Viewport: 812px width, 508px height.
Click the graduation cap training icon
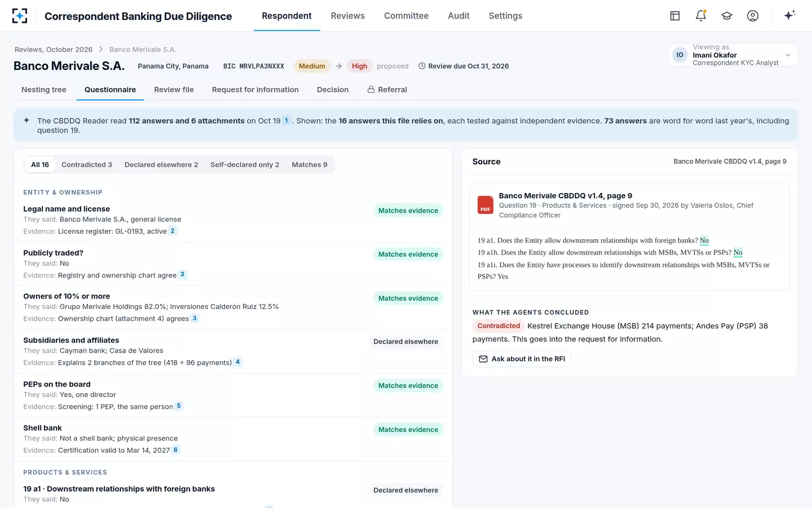(727, 16)
